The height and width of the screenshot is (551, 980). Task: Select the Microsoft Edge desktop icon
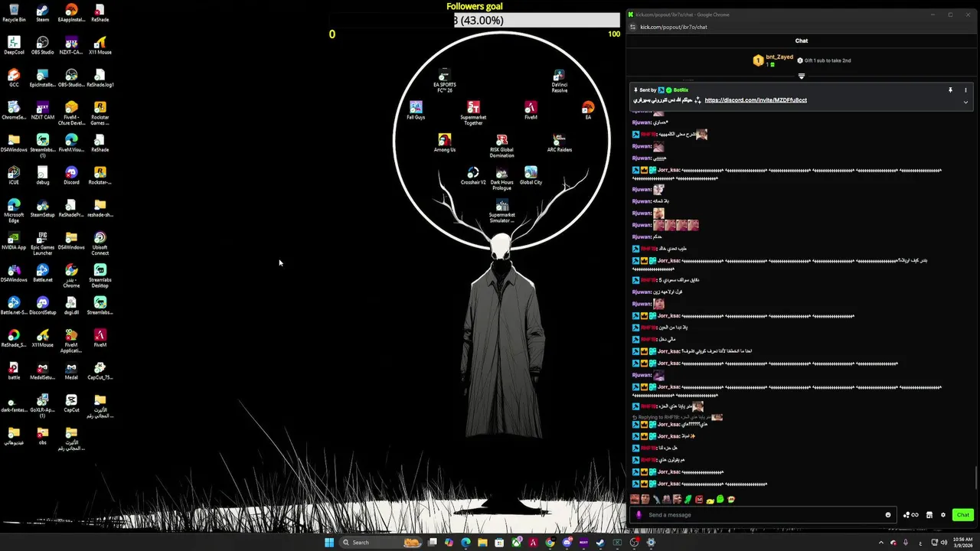tap(14, 210)
